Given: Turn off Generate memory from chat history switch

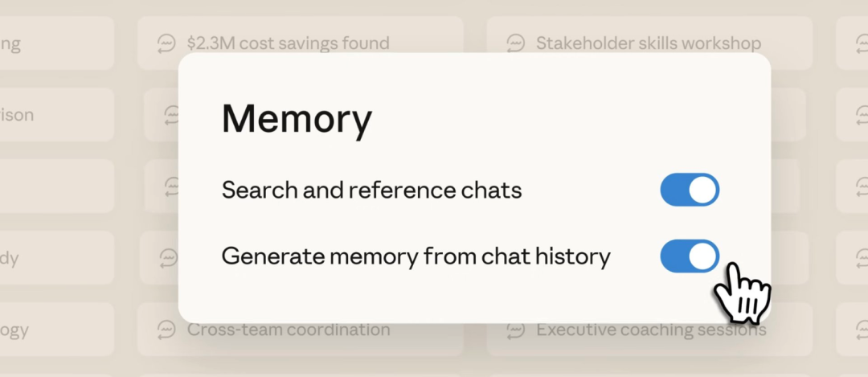Looking at the screenshot, I should coord(690,256).
